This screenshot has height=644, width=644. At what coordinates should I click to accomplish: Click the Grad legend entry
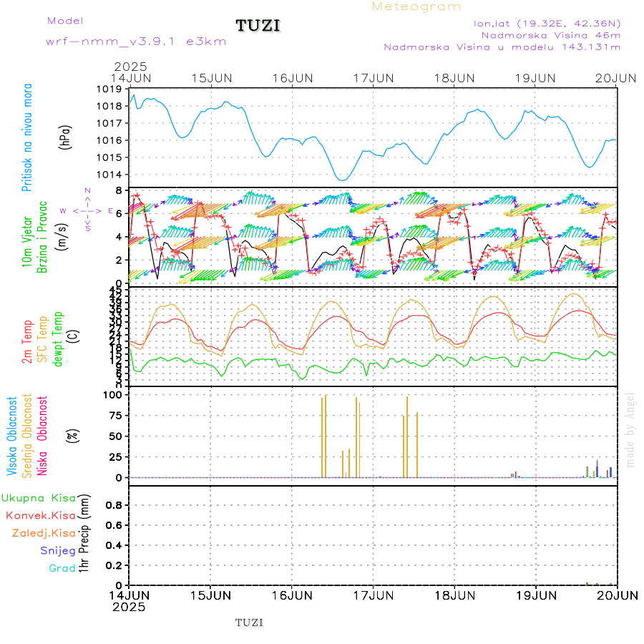tap(62, 568)
